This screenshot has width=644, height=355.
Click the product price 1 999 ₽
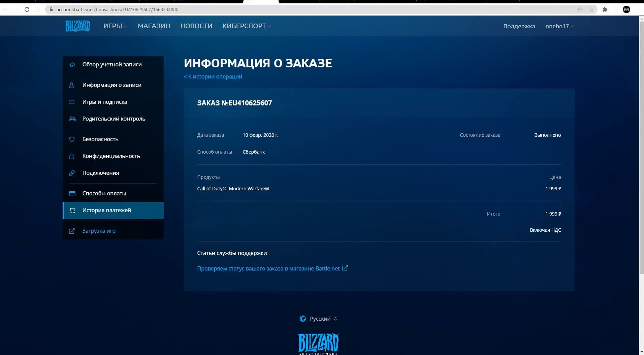pos(553,189)
